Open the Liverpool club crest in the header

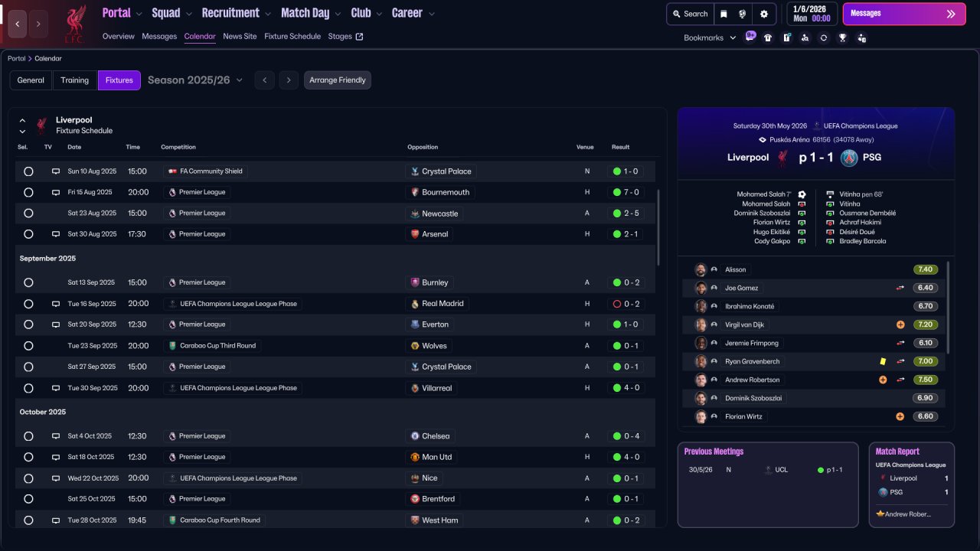pos(74,23)
